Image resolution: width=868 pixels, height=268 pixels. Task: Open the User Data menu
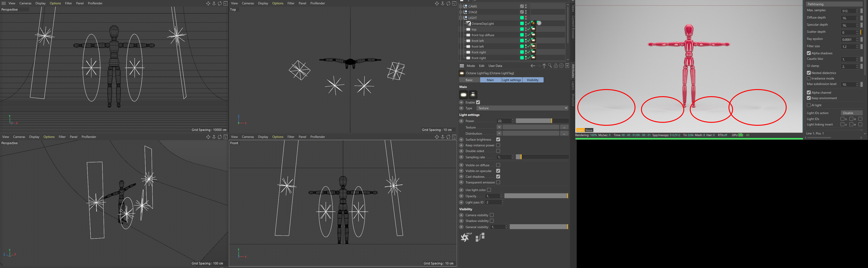click(x=495, y=66)
